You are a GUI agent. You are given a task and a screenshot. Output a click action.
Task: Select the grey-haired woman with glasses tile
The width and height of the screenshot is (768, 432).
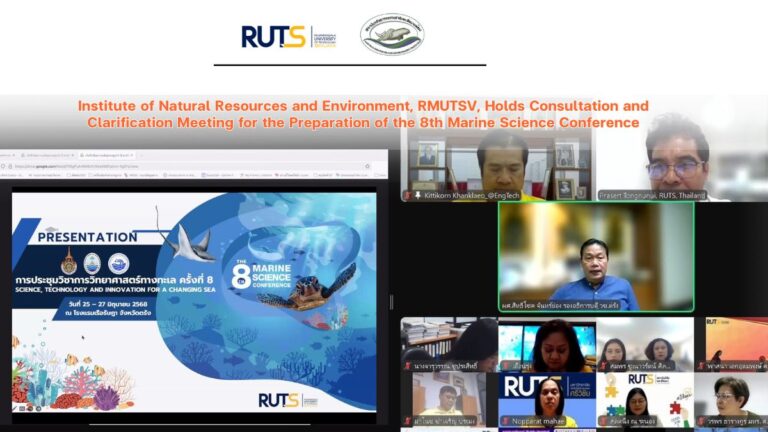pyautogui.click(x=731, y=399)
